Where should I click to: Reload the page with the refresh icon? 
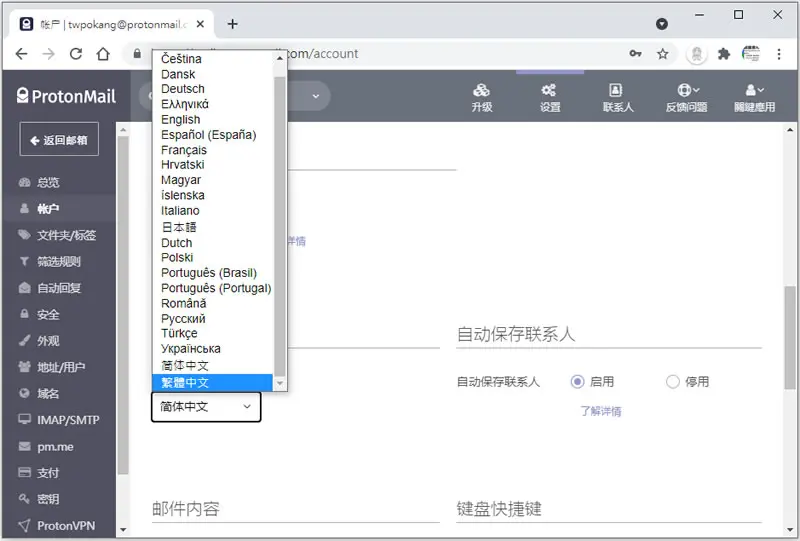tap(76, 54)
